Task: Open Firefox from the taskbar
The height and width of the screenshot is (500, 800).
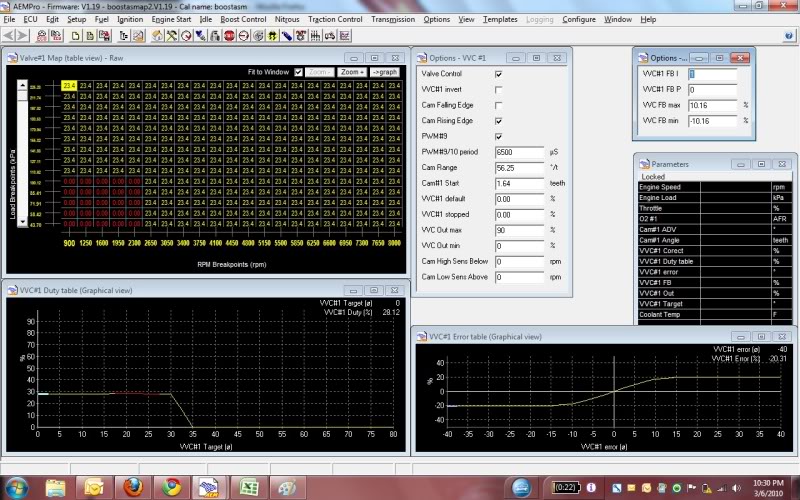Action: pyautogui.click(x=133, y=486)
